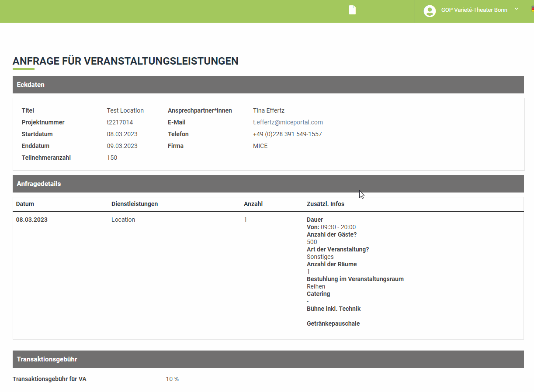Viewport: 534px width, 392px height.
Task: Select the Transaktionsgebühr section header
Action: pos(268,359)
